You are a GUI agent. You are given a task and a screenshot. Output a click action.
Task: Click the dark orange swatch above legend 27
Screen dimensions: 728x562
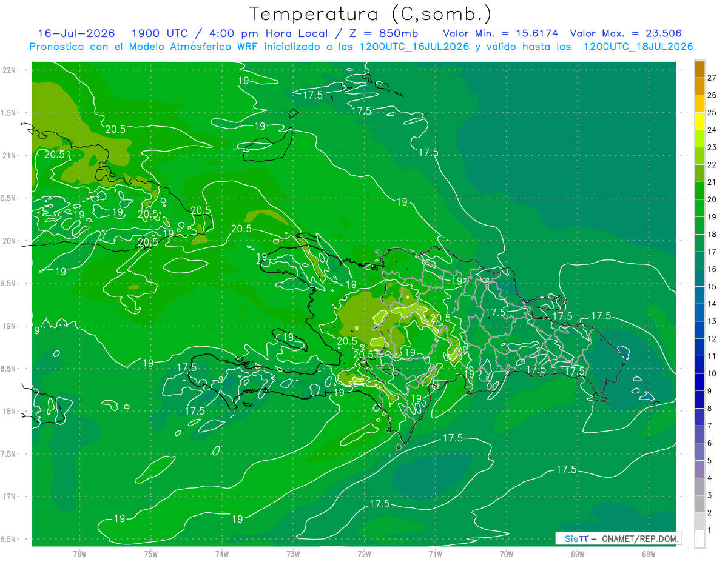tap(699, 69)
